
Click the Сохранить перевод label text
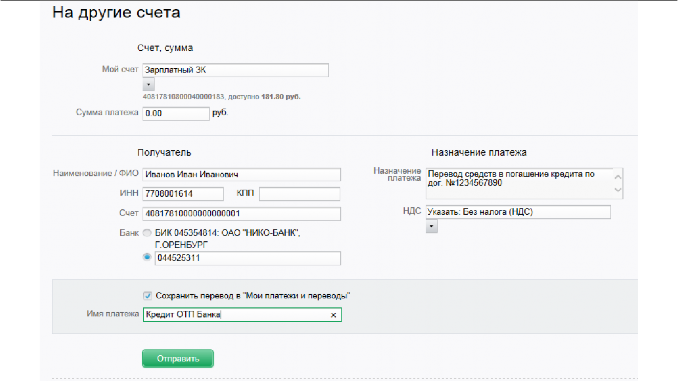(x=253, y=296)
